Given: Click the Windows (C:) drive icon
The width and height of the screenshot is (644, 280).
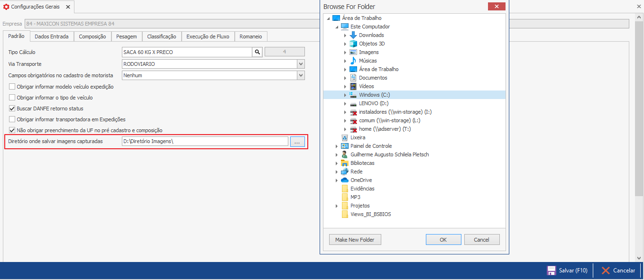Looking at the screenshot, I should tap(353, 95).
